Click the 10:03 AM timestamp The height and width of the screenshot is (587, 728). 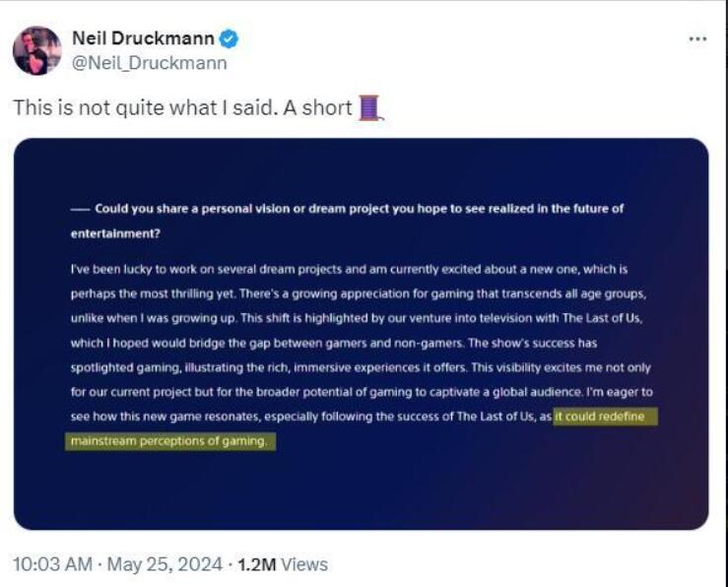coord(49,564)
